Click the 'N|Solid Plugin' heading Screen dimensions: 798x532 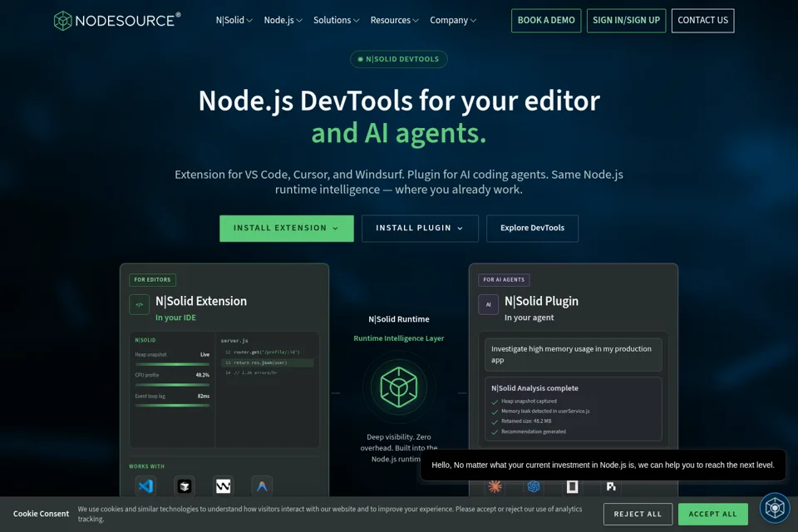(x=541, y=301)
